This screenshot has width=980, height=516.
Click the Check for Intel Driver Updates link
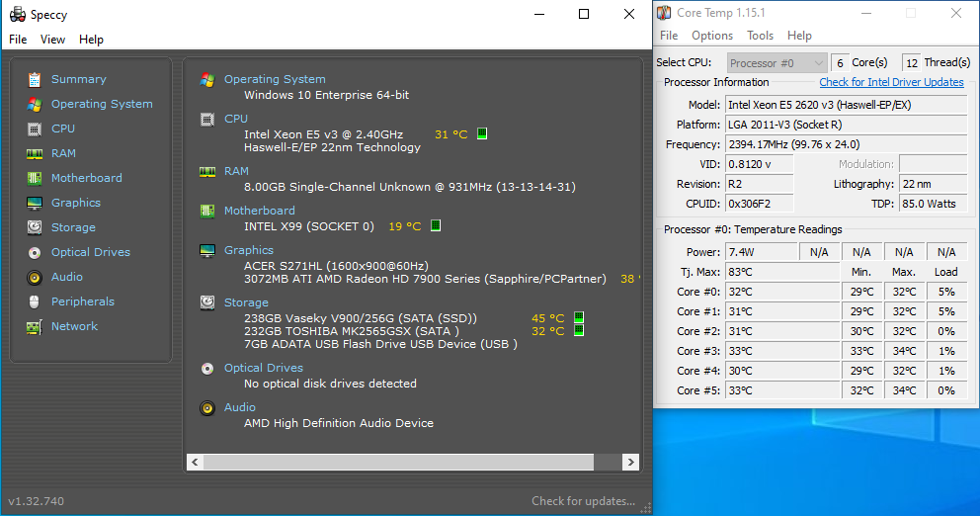pyautogui.click(x=891, y=82)
